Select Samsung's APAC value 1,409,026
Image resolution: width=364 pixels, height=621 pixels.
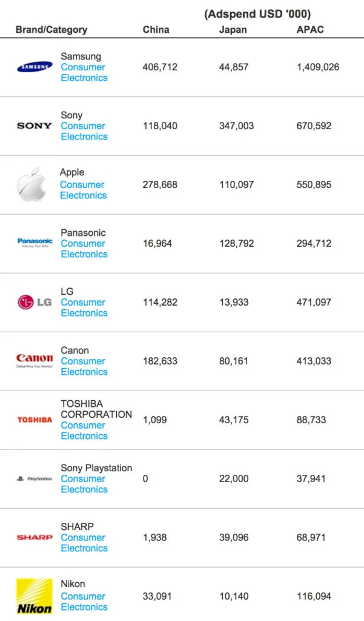click(318, 67)
